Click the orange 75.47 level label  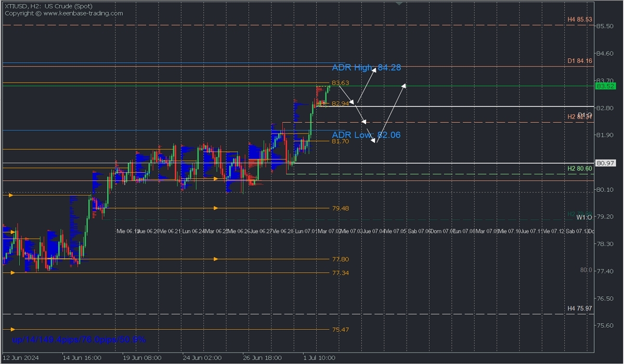[x=340, y=329]
